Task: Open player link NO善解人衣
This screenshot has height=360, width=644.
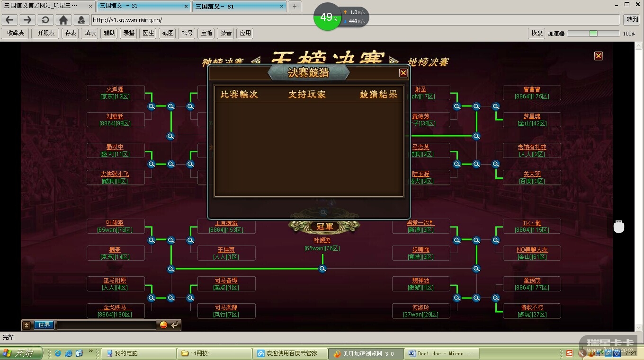Action: (532, 250)
